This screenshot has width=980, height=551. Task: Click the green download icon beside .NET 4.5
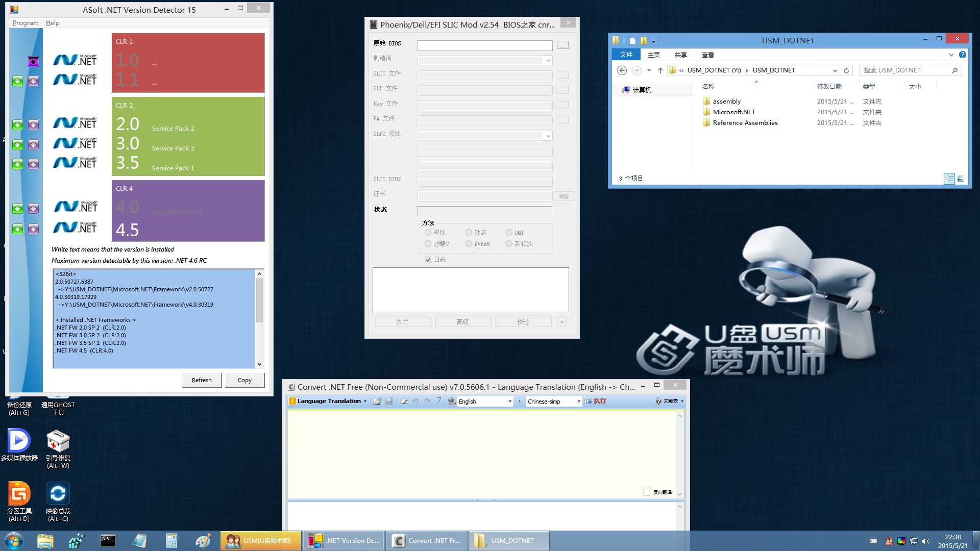click(x=17, y=229)
